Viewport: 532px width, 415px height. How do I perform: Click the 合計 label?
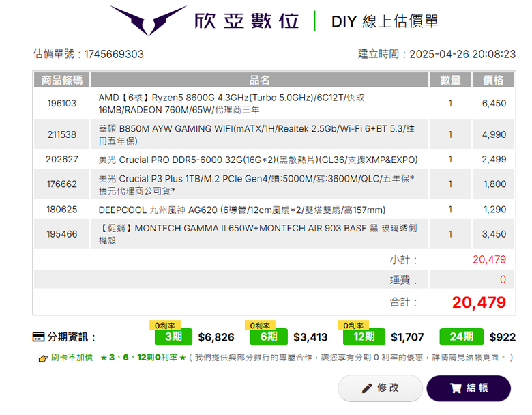pyautogui.click(x=403, y=302)
